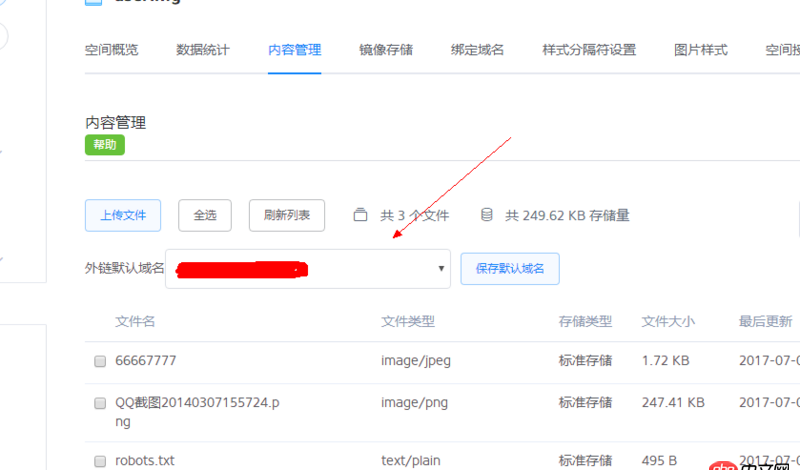Viewport: 800px width, 470px height.
Task: Click the file name 66667777
Action: click(145, 361)
